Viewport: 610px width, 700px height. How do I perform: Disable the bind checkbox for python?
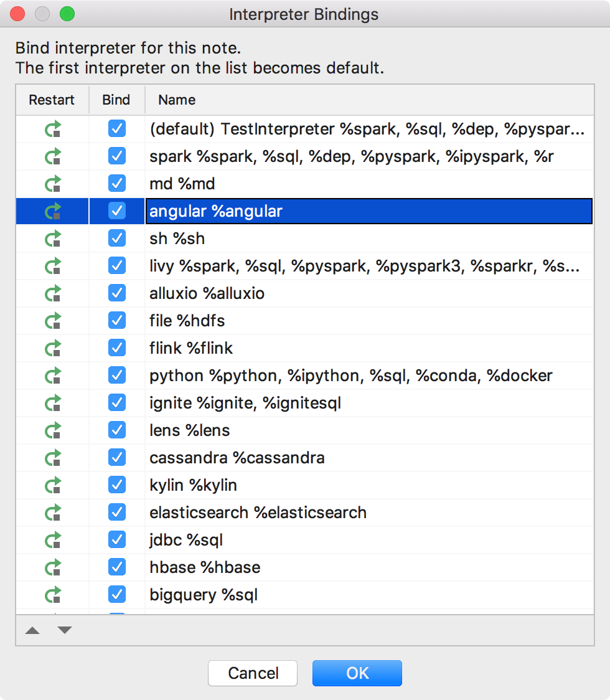click(116, 375)
